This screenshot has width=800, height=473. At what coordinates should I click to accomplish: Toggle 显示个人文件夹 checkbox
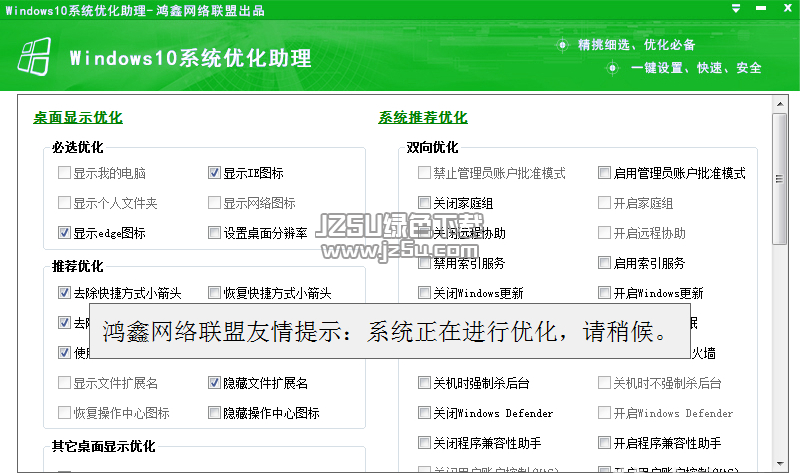click(x=64, y=203)
